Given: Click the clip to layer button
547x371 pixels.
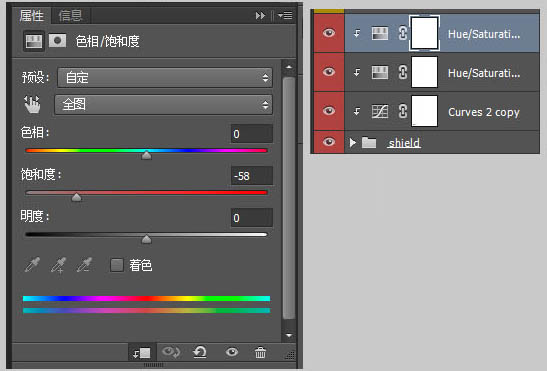Looking at the screenshot, I should pyautogui.click(x=142, y=353).
